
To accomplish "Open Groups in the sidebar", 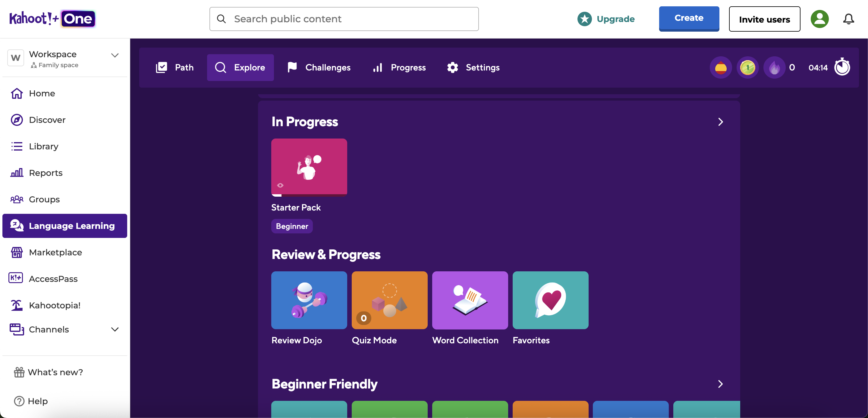I will pyautogui.click(x=65, y=199).
